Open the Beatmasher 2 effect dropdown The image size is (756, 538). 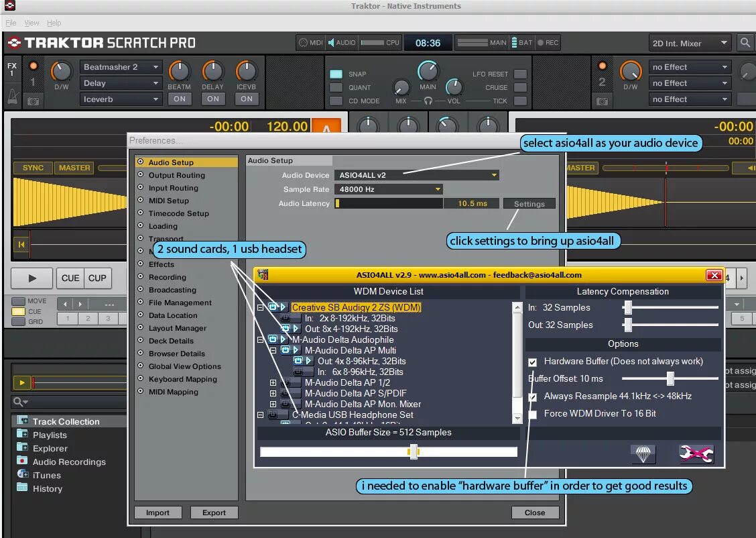tap(121, 67)
